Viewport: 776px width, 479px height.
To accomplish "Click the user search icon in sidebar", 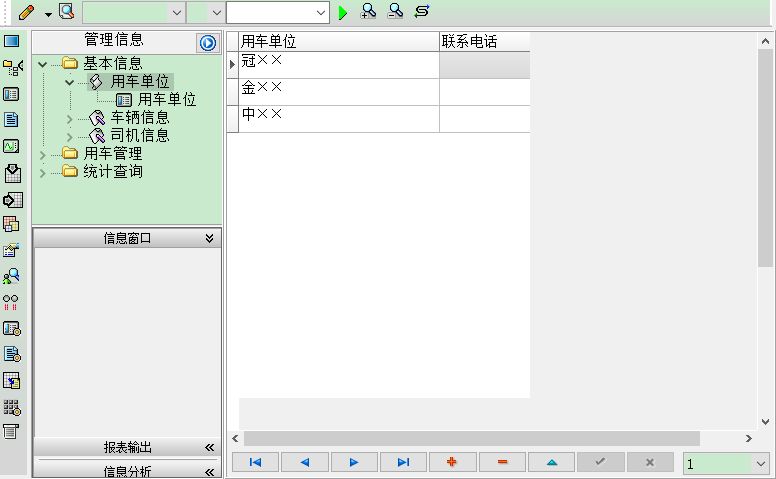I will click(11, 276).
